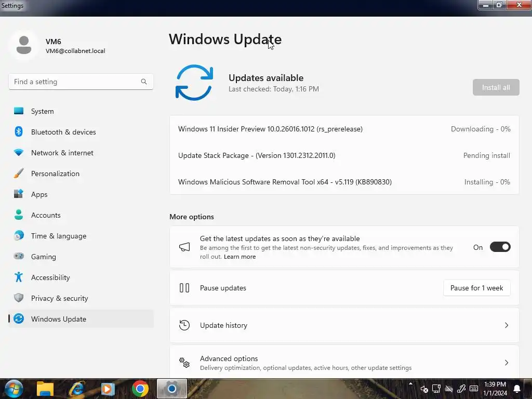The width and height of the screenshot is (532, 399).
Task: Click the VM6@collabnet.local email text
Action: (75, 51)
